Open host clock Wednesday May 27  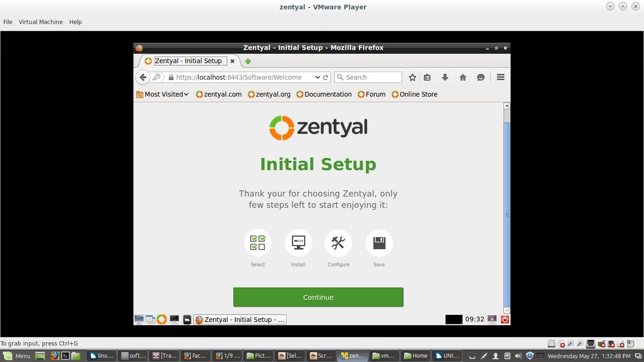(589, 356)
